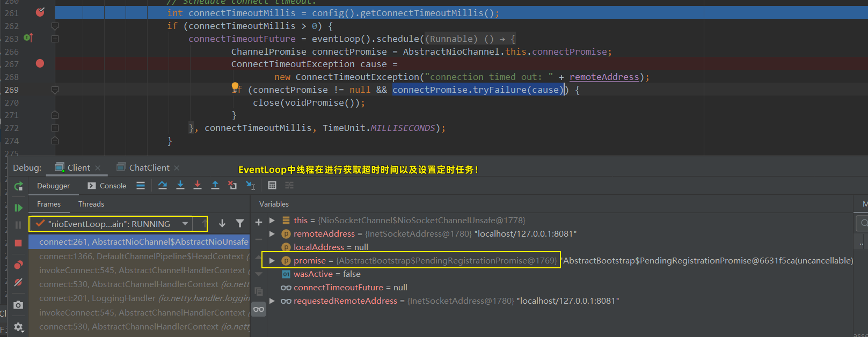Expand the promise variable node
868x337 pixels.
pyautogui.click(x=272, y=261)
